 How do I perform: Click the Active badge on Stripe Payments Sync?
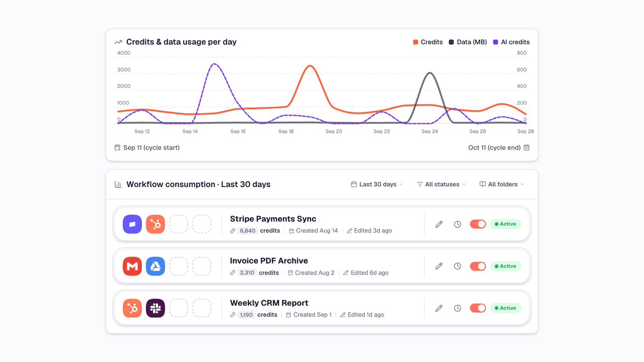506,224
